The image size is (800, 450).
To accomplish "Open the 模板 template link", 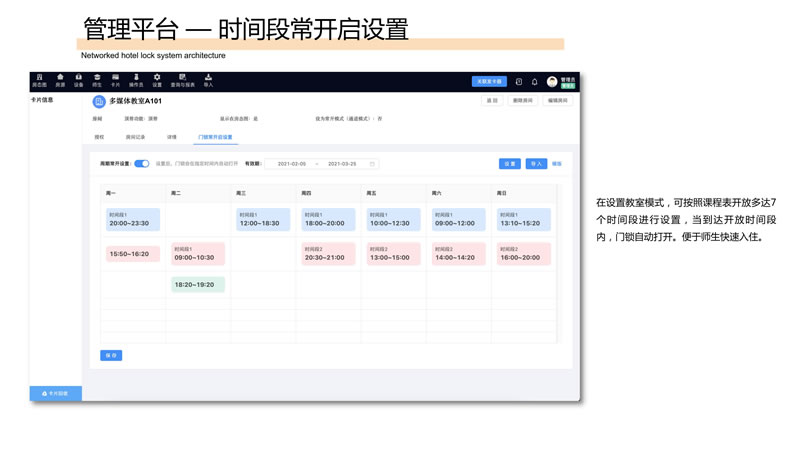I will (x=557, y=164).
